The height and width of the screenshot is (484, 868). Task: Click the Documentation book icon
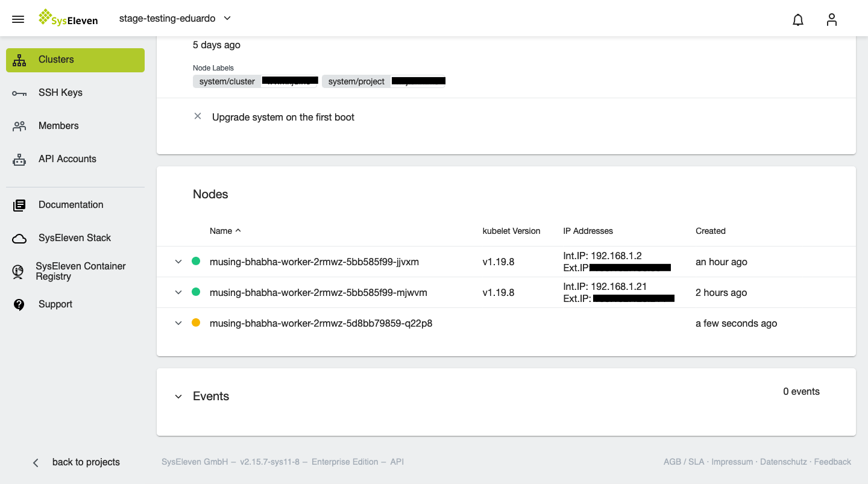pyautogui.click(x=19, y=205)
